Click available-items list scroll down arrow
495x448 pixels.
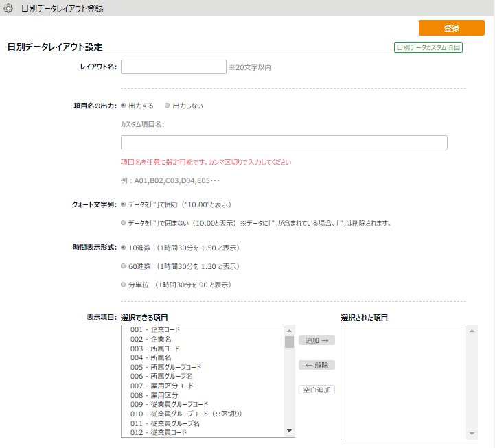click(289, 431)
